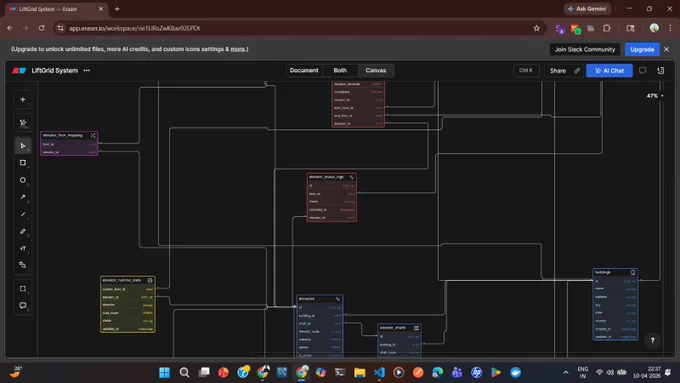
Task: Open the comments panel icon
Action: [642, 70]
